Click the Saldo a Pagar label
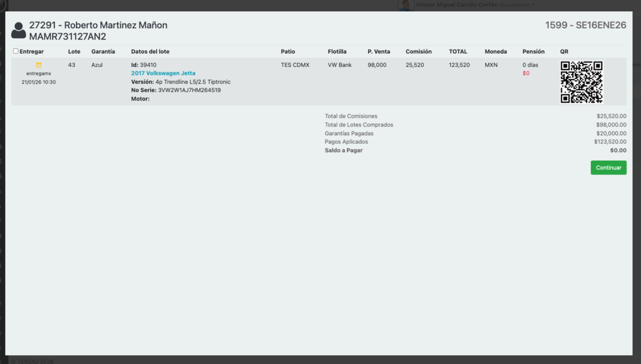 coord(343,150)
